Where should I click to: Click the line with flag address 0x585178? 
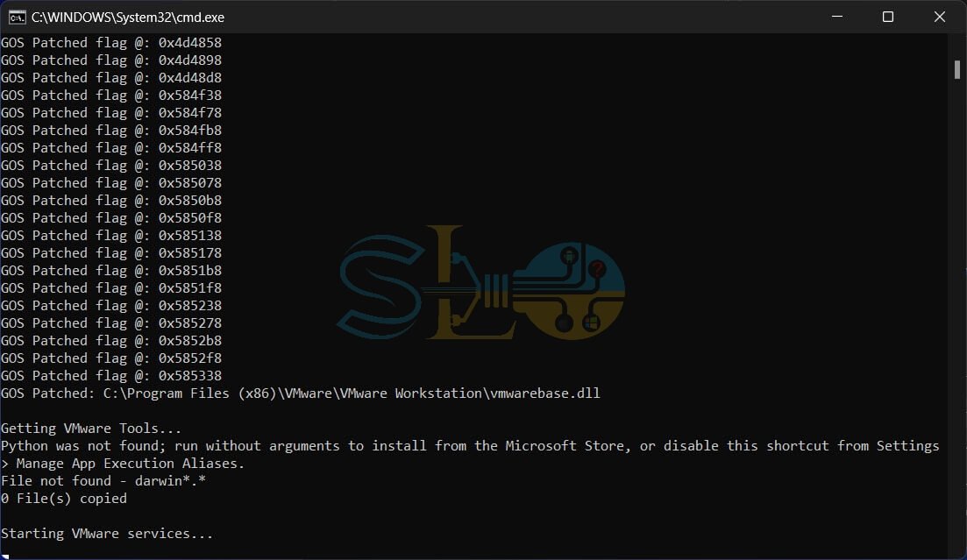pos(111,253)
